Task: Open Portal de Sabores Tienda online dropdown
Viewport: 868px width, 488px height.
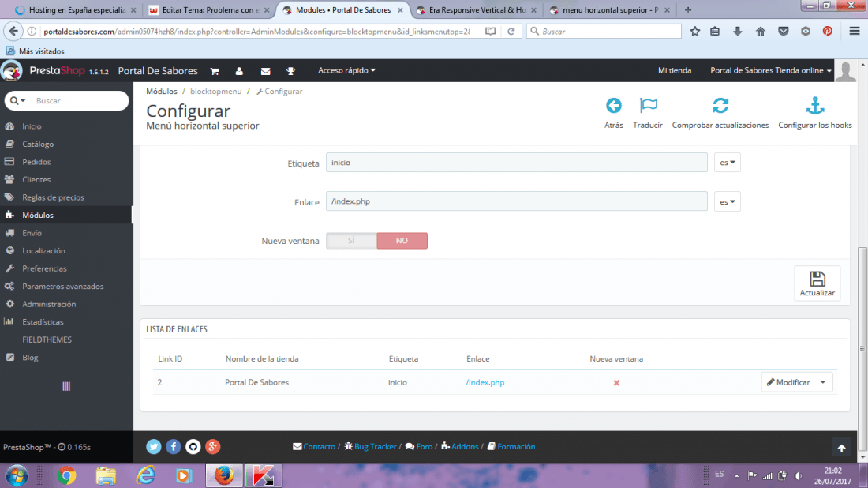Action: point(771,70)
